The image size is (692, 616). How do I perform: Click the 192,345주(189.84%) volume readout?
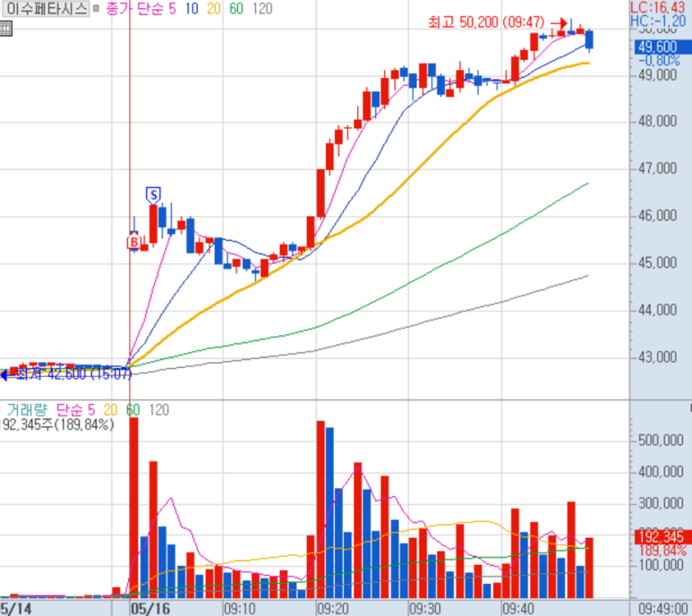(57, 425)
